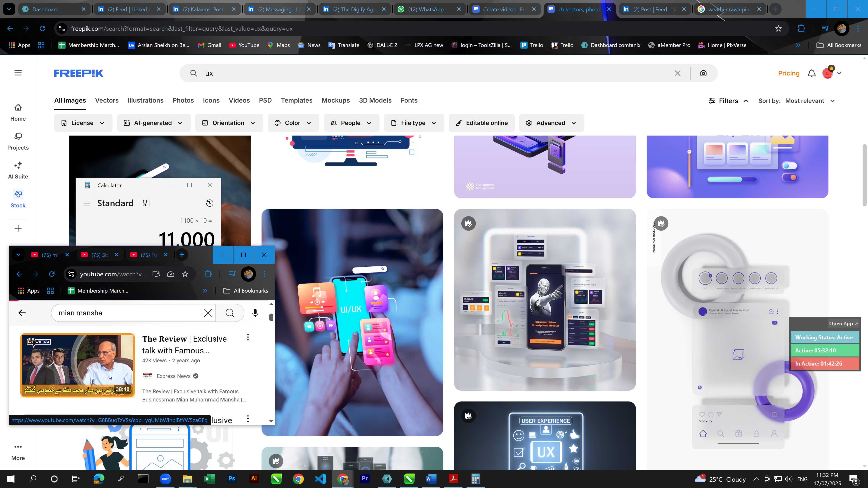The width and height of the screenshot is (868, 488).
Task: Click the plus icon in Freepik sidebar
Action: coord(18,228)
